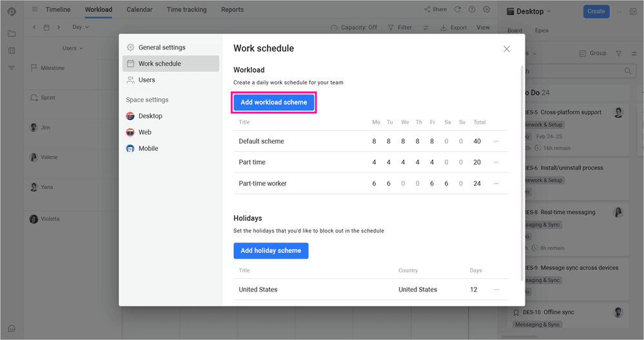Click Desktop space icon in sidebar
This screenshot has width=644, height=340.
click(x=130, y=116)
